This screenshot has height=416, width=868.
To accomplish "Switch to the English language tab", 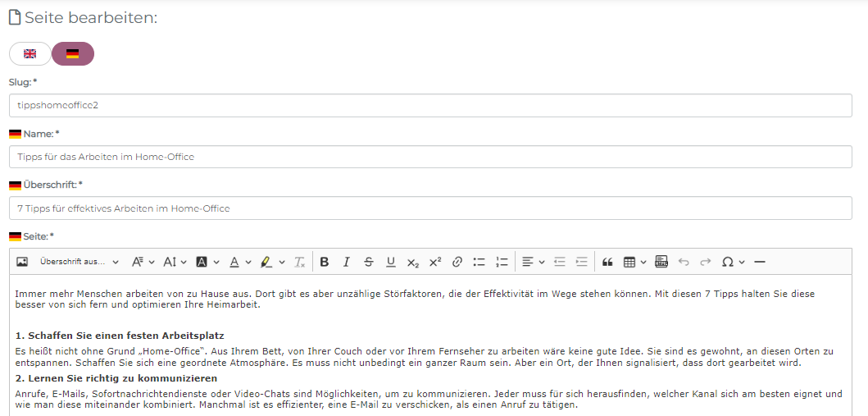I will coord(30,53).
